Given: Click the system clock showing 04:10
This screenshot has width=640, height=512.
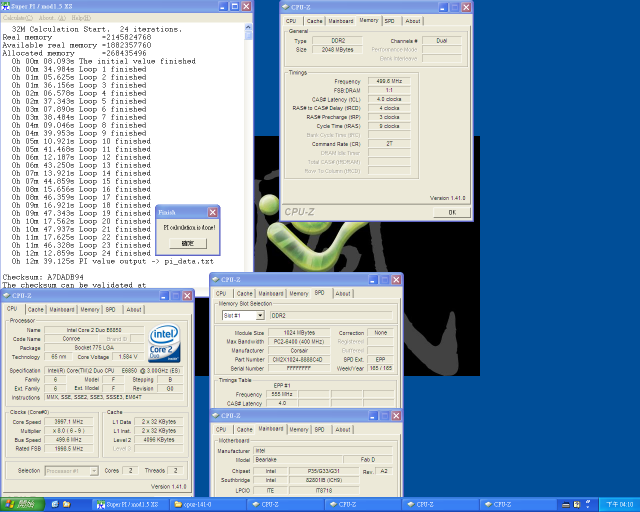Looking at the screenshot, I should pos(620,505).
